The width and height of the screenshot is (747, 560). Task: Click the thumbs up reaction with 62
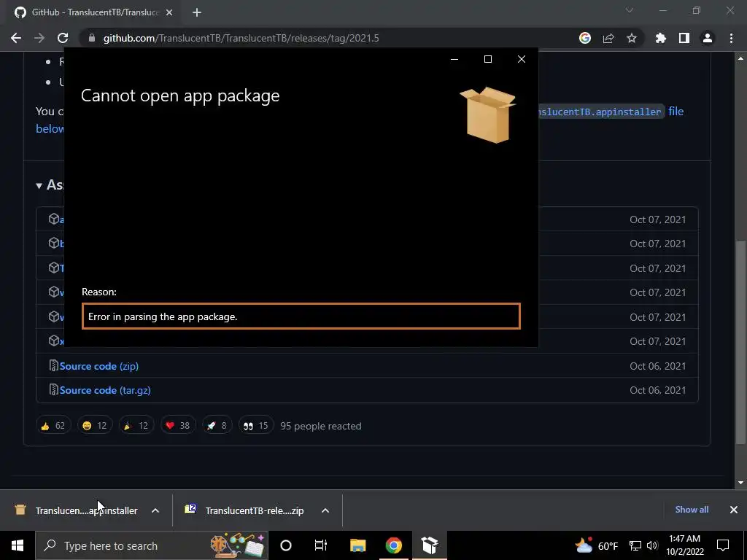[53, 426]
